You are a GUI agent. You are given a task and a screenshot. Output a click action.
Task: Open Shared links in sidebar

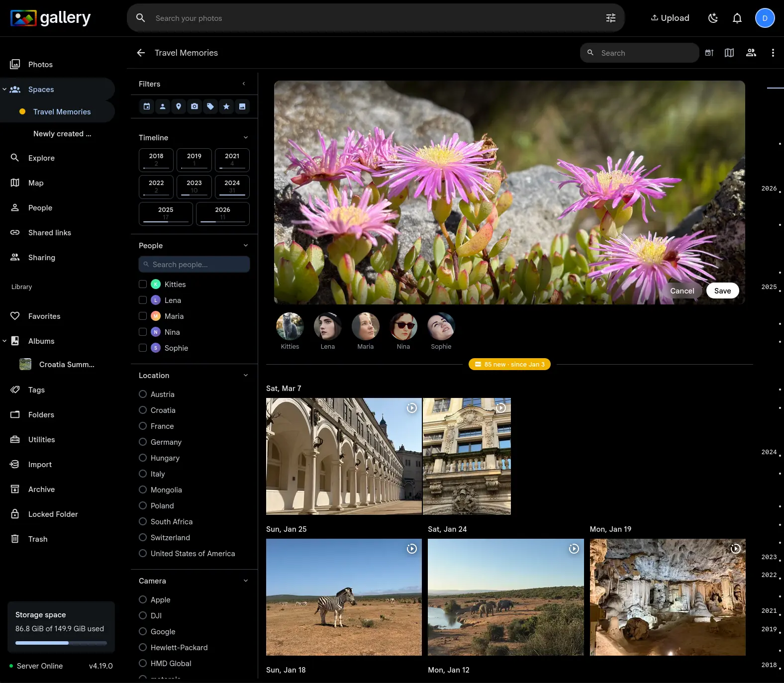(57, 232)
